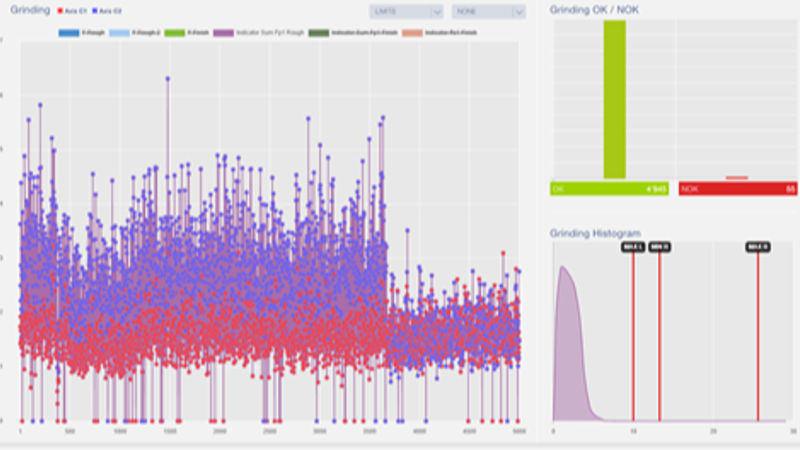Click the rightmost limit marker label in histogram
The width and height of the screenshot is (800, 450).
[758, 247]
